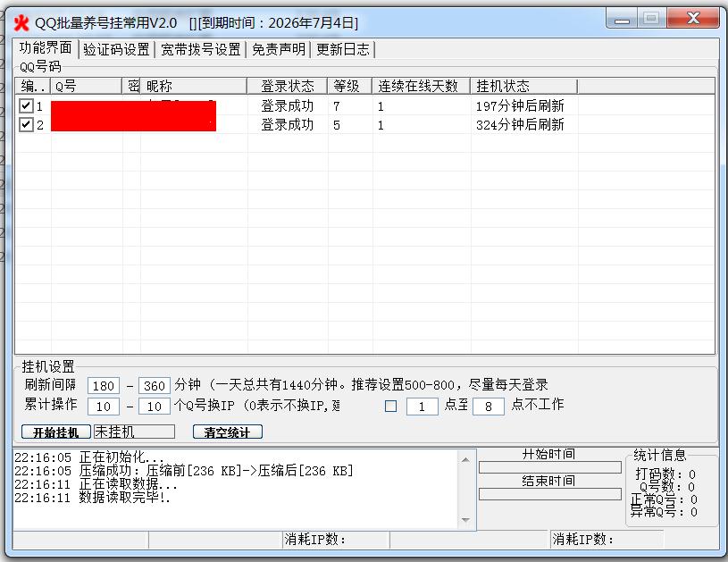Sort by the 昵称 column header

(x=194, y=86)
